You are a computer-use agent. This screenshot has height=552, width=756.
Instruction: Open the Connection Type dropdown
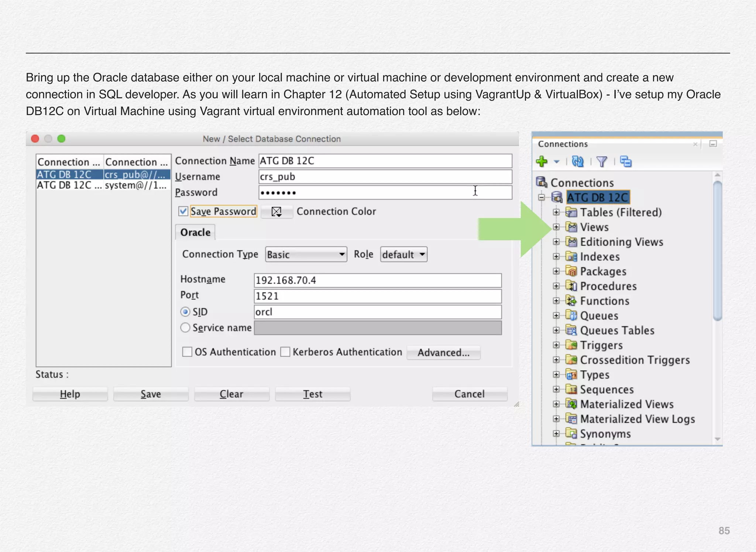click(306, 254)
